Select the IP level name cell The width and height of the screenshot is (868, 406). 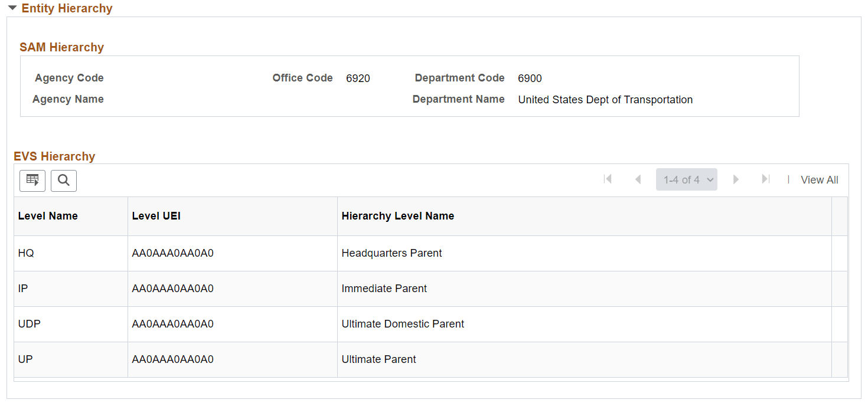(23, 289)
